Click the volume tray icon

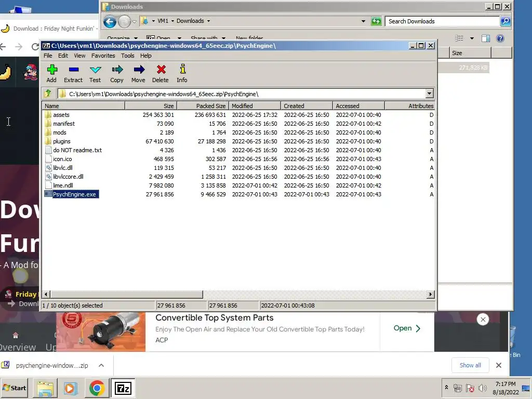point(482,388)
